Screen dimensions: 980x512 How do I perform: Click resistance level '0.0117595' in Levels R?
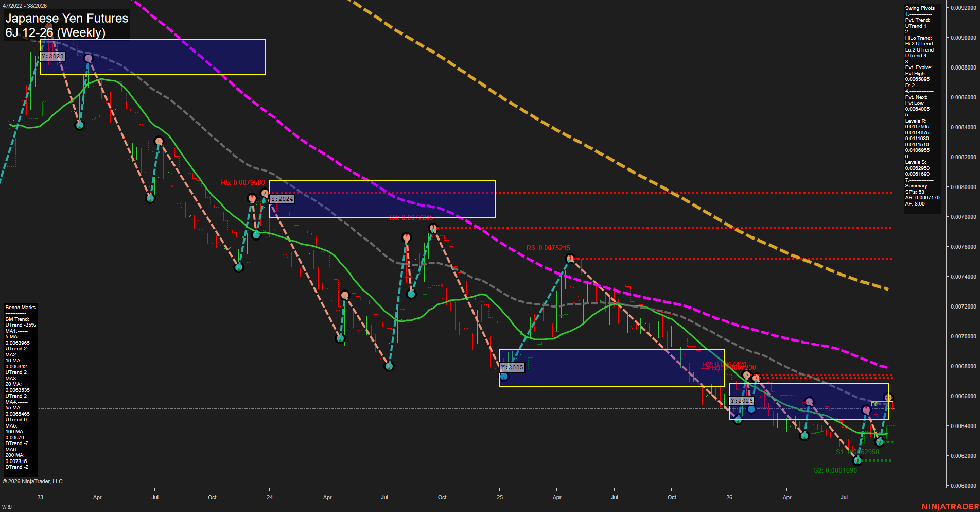click(917, 127)
